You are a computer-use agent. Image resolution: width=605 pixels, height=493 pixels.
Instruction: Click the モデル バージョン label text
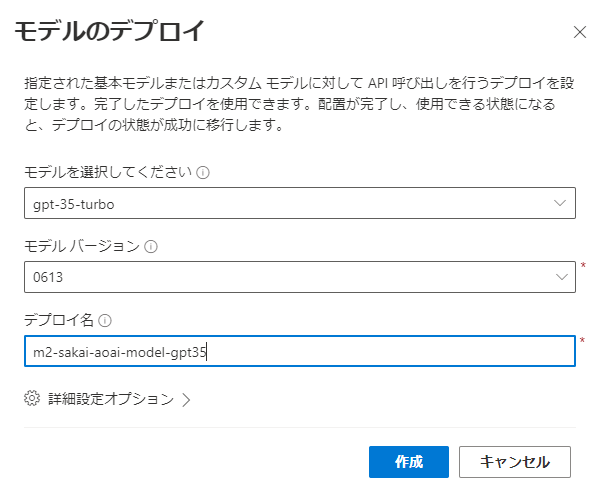80,247
